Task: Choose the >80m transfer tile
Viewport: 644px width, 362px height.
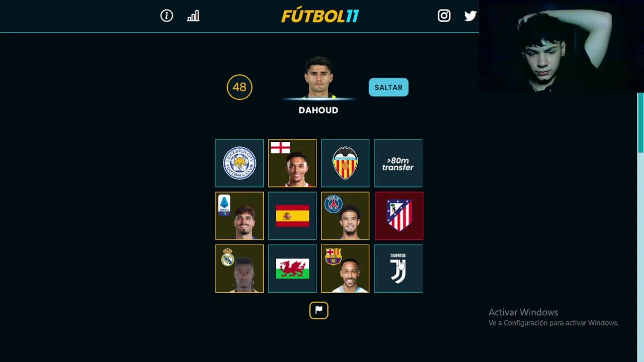Action: point(398,163)
